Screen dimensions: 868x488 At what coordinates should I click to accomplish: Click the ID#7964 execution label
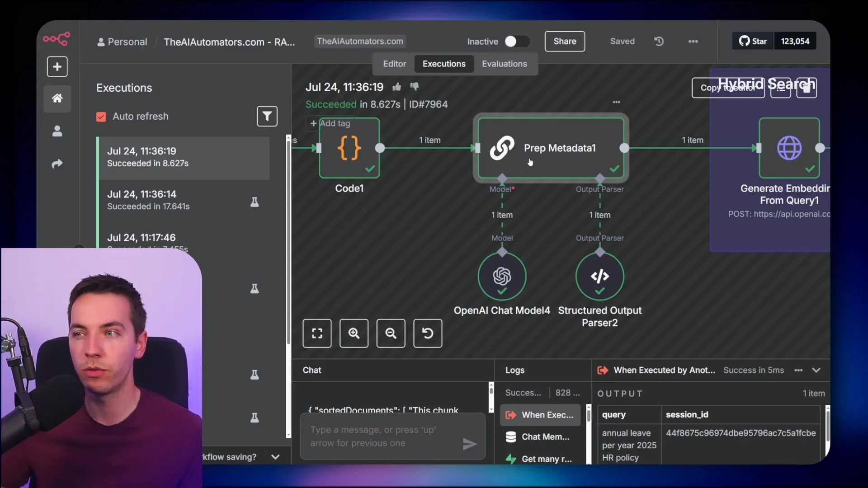pos(428,104)
